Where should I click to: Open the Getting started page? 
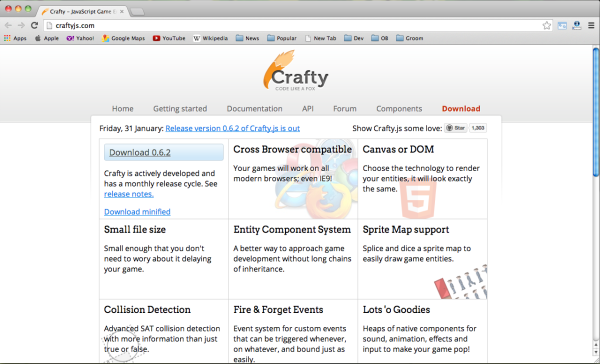[180, 109]
